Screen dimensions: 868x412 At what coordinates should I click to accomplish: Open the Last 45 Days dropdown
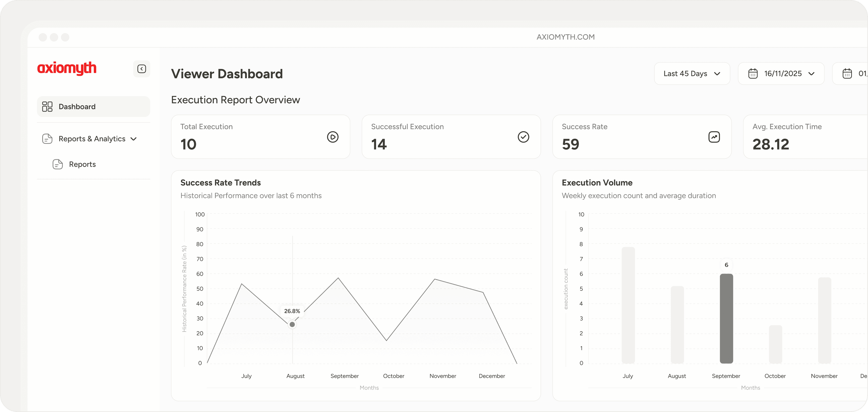692,74
